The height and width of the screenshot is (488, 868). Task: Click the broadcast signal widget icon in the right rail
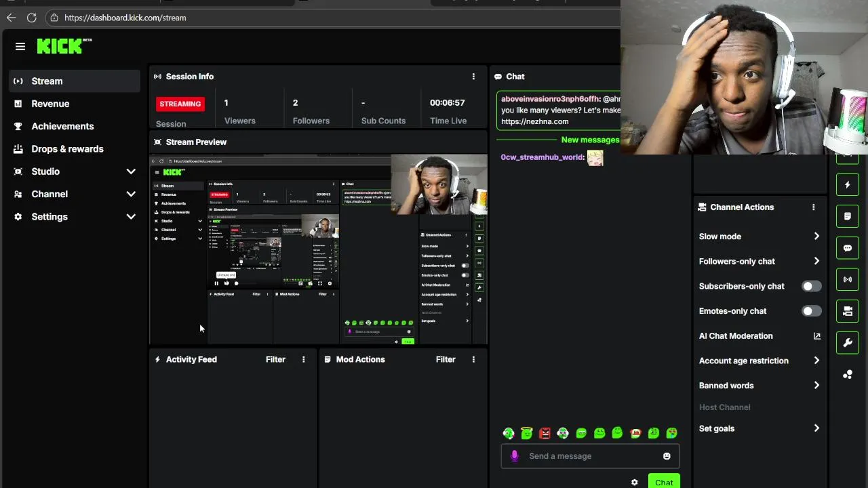pos(847,279)
